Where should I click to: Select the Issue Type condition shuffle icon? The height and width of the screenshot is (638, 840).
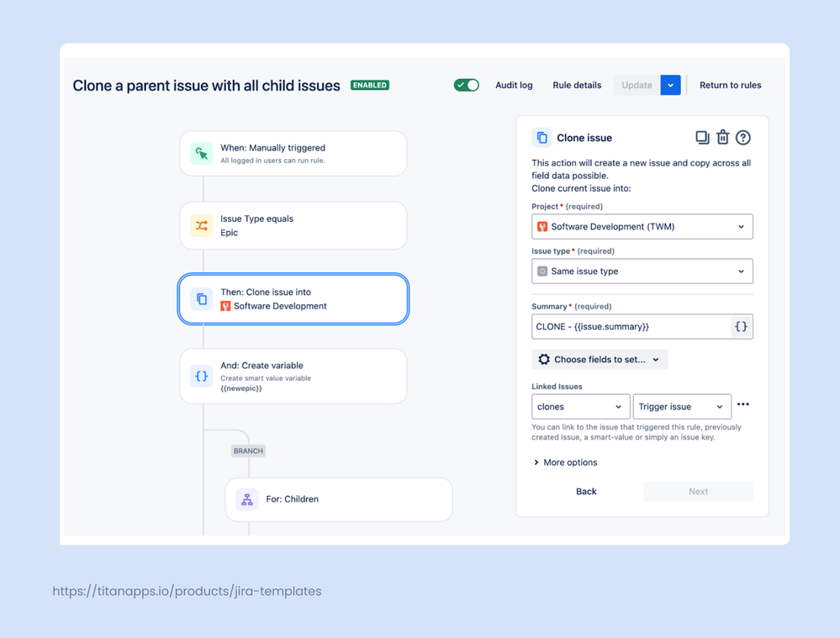(202, 225)
